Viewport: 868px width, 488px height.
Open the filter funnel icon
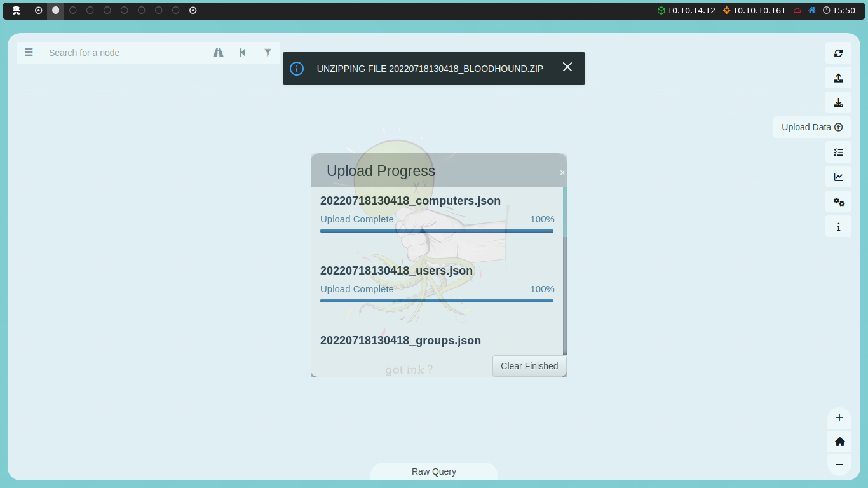268,52
